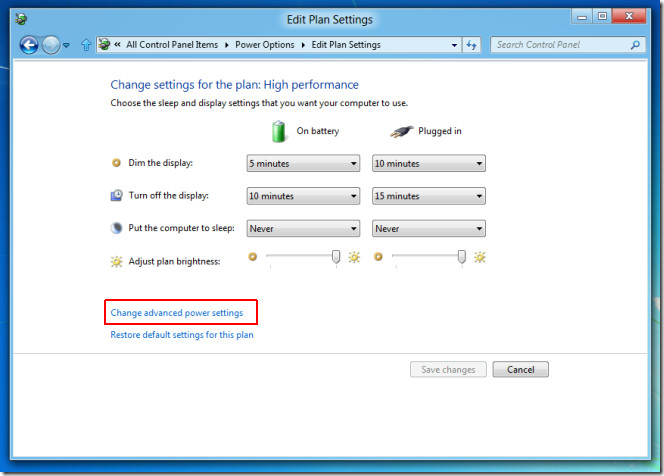Close the Edit Plan Settings window
This screenshot has height=476, width=664.
point(629,17)
